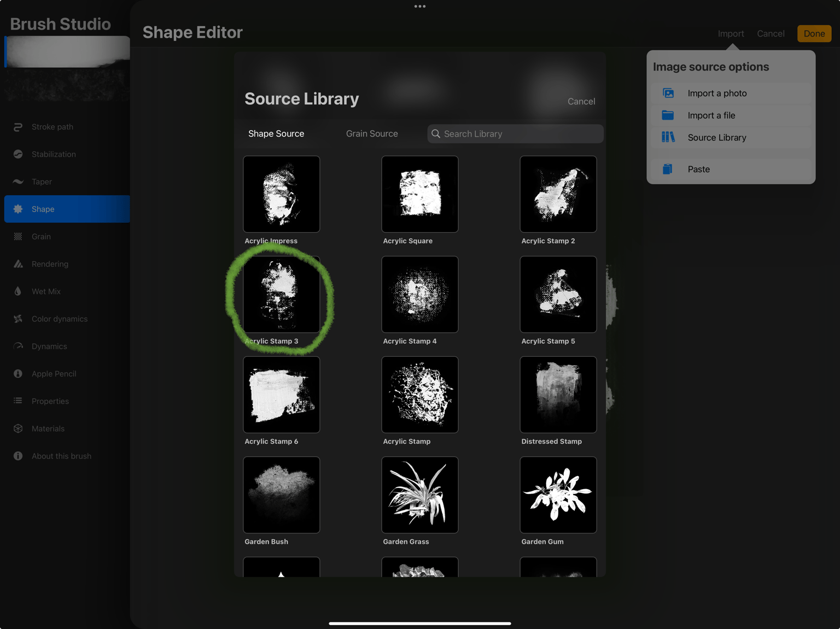This screenshot has height=629, width=840.
Task: Pick the Acrylic Stamp 4 shape
Action: [x=420, y=295]
